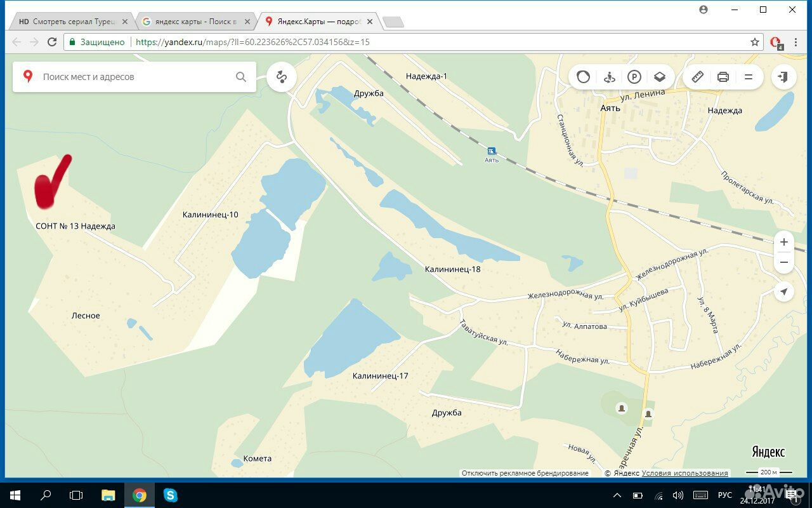Enable street panoramas with the person icon
The height and width of the screenshot is (508, 812).
pos(610,77)
